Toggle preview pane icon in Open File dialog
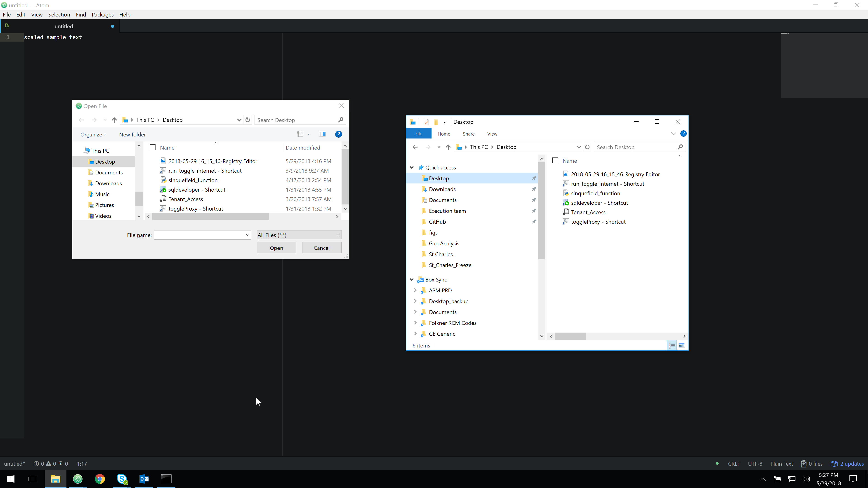868x488 pixels. pyautogui.click(x=322, y=134)
